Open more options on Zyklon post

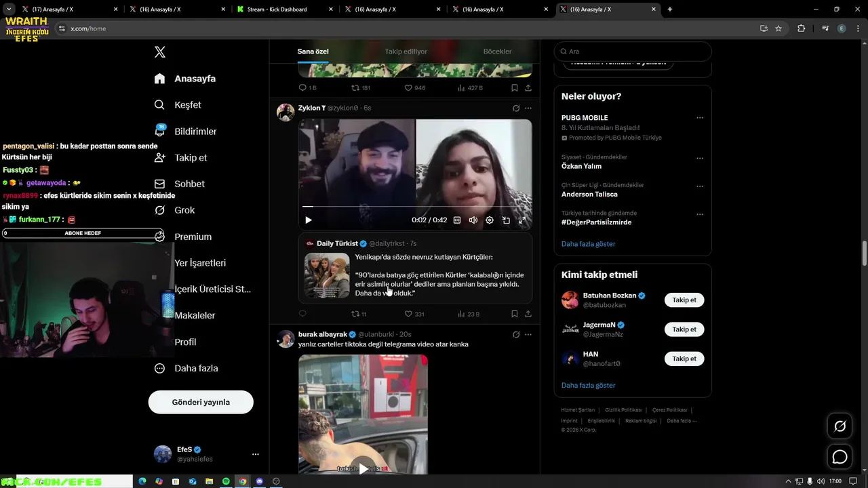[528, 108]
